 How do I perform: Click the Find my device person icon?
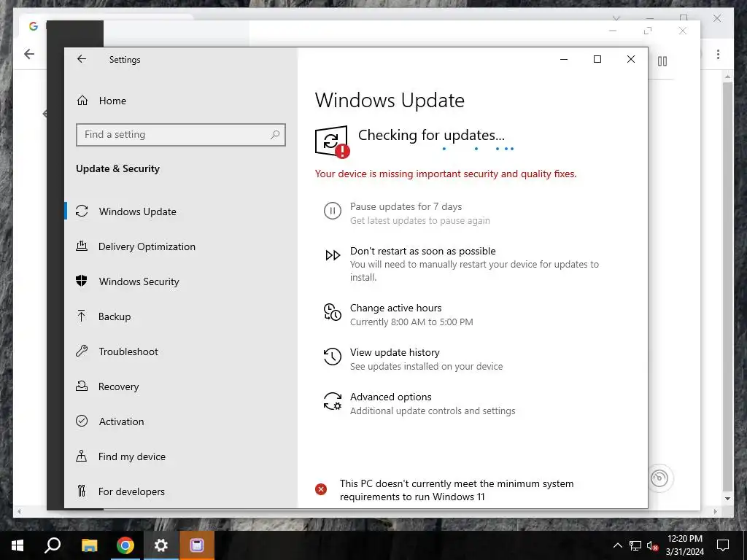point(82,456)
